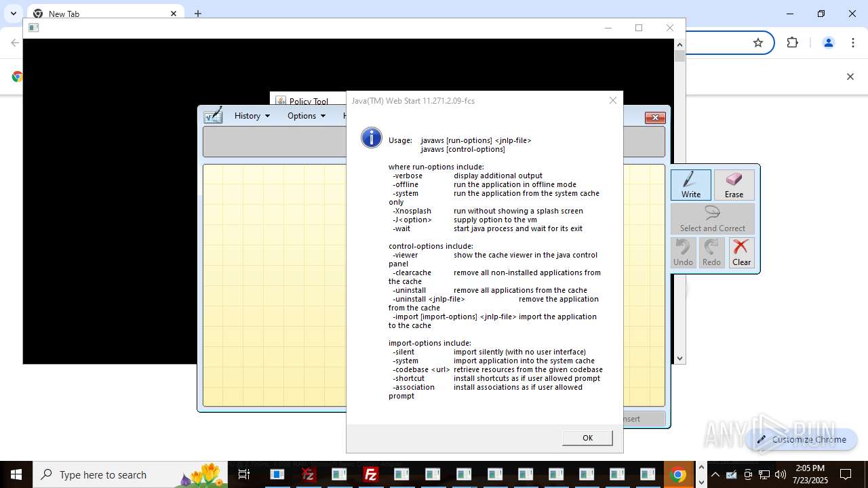Show hidden tray icons chevron
Screen dimensions: 868x488
point(715,474)
